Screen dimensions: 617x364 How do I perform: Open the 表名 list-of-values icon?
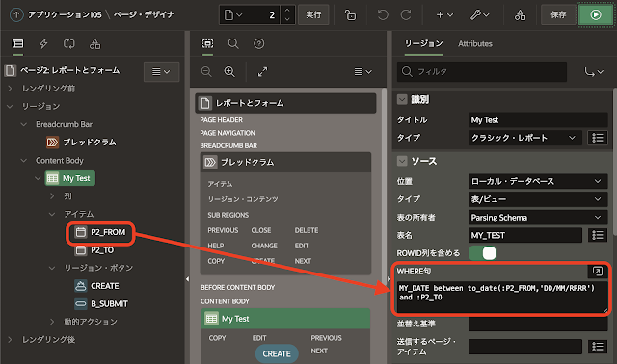tap(598, 235)
